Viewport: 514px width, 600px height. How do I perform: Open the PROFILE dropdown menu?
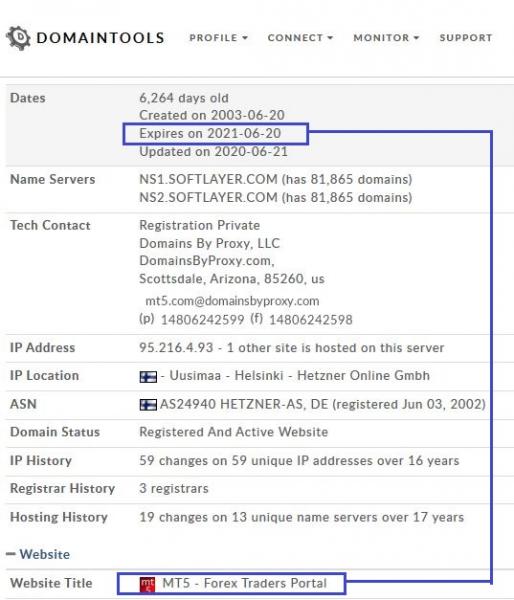(219, 38)
